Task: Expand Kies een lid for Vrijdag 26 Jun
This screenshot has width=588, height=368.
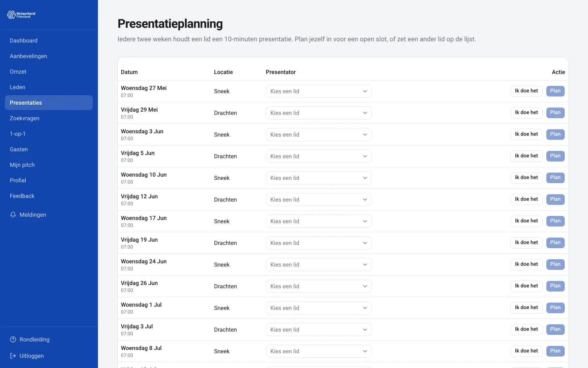Action: click(318, 286)
